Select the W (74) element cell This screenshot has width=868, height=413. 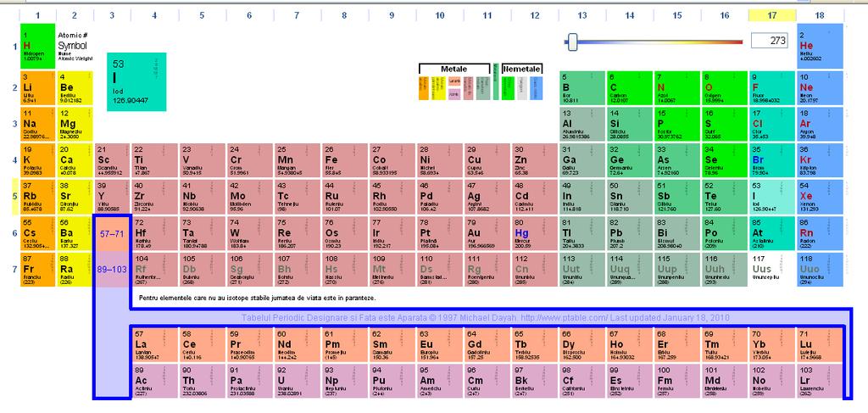point(249,233)
